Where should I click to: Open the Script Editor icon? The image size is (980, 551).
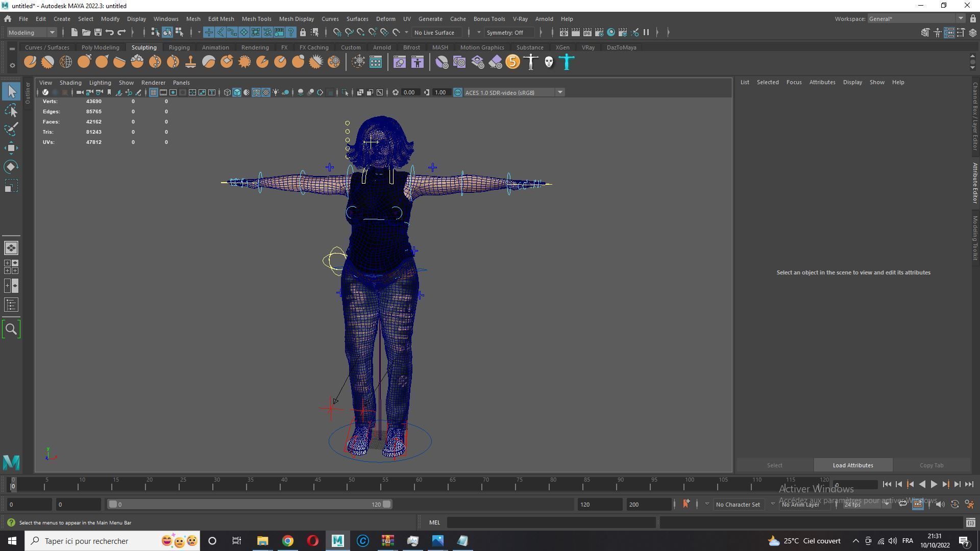(x=970, y=522)
